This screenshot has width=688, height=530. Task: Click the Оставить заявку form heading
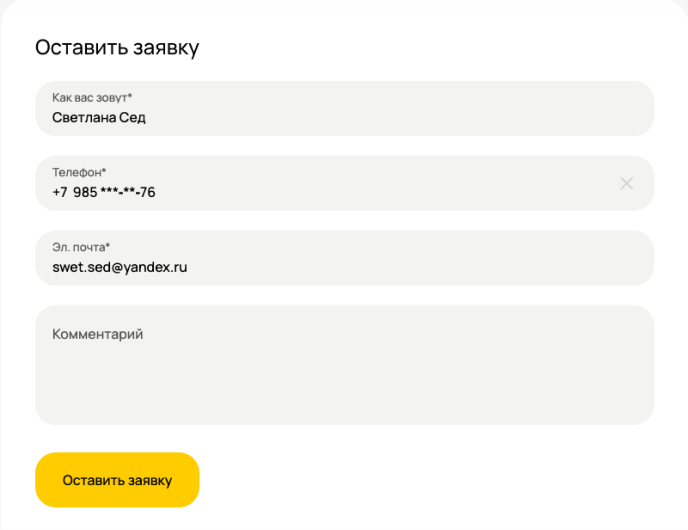pos(117,47)
